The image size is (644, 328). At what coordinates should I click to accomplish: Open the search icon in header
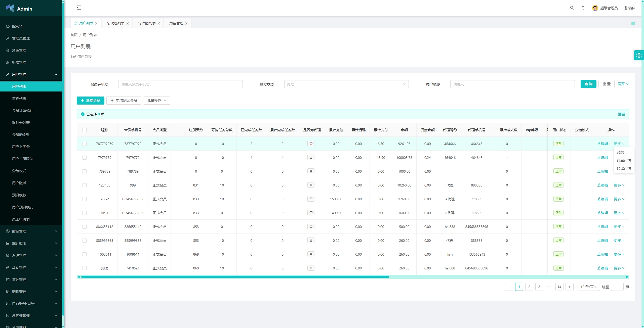click(x=572, y=8)
